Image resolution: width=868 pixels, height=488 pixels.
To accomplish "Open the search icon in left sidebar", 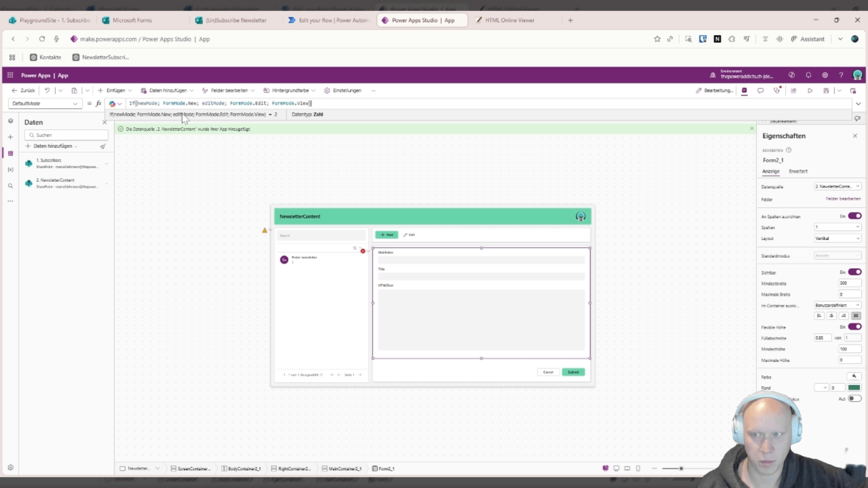I will pos(10,186).
